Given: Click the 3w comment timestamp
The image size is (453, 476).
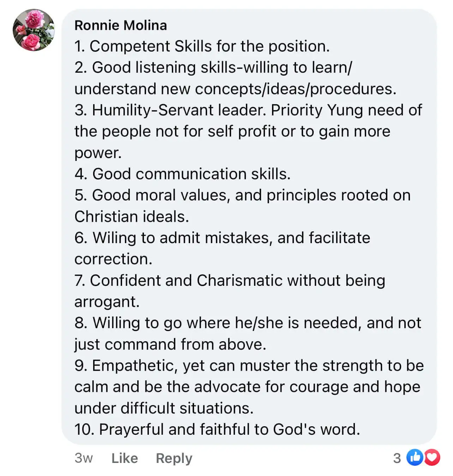Looking at the screenshot, I should [84, 458].
